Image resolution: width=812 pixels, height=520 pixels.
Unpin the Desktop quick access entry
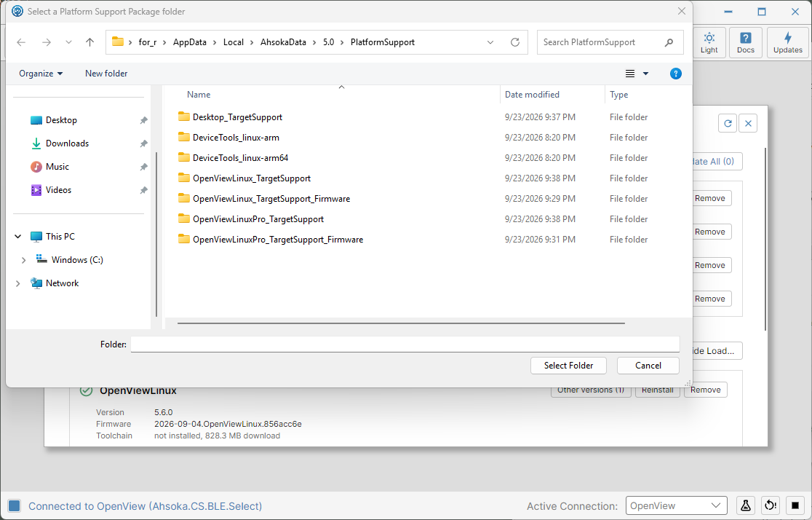click(143, 120)
